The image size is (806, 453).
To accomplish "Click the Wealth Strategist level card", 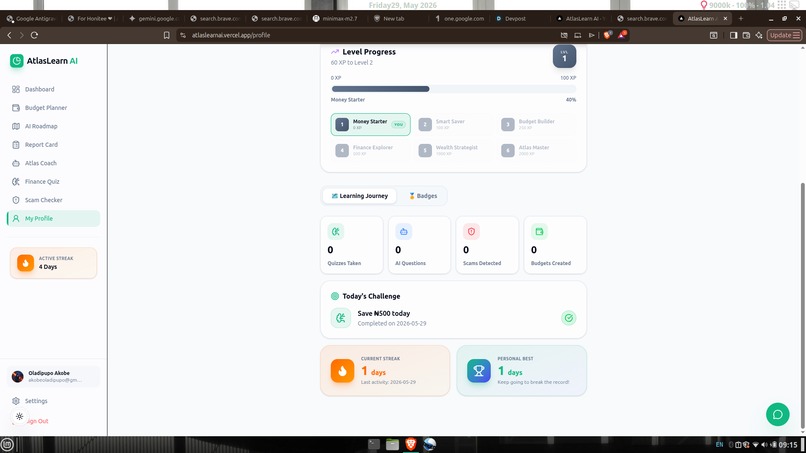I will (x=453, y=150).
